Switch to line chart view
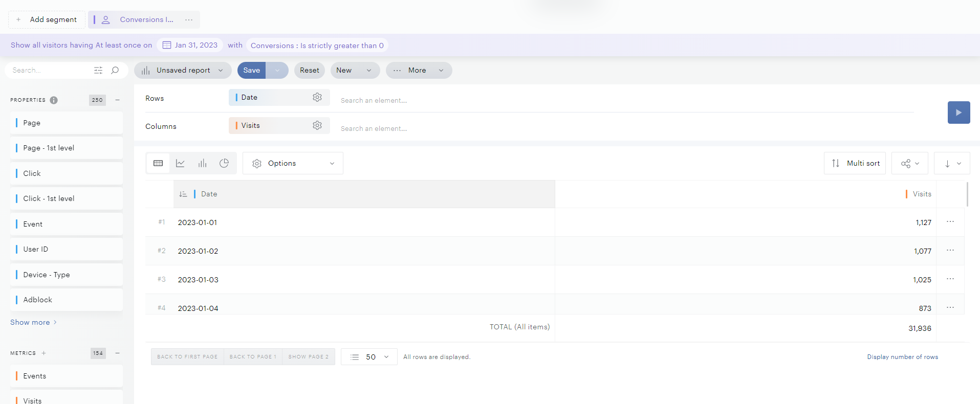This screenshot has height=404, width=980. (180, 163)
